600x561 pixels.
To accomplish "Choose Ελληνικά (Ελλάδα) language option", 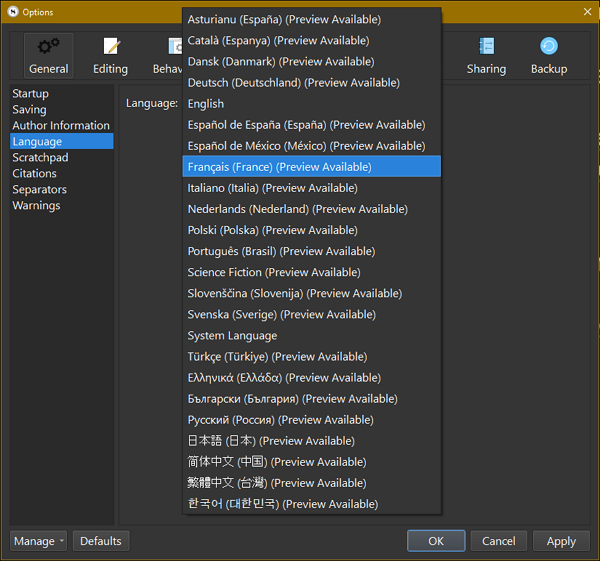I will tap(311, 378).
